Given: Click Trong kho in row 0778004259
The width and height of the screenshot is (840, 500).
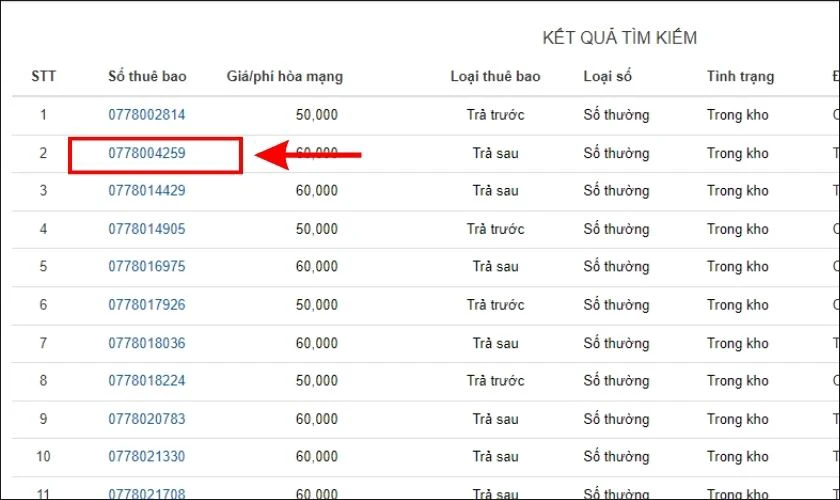Looking at the screenshot, I should (738, 154).
